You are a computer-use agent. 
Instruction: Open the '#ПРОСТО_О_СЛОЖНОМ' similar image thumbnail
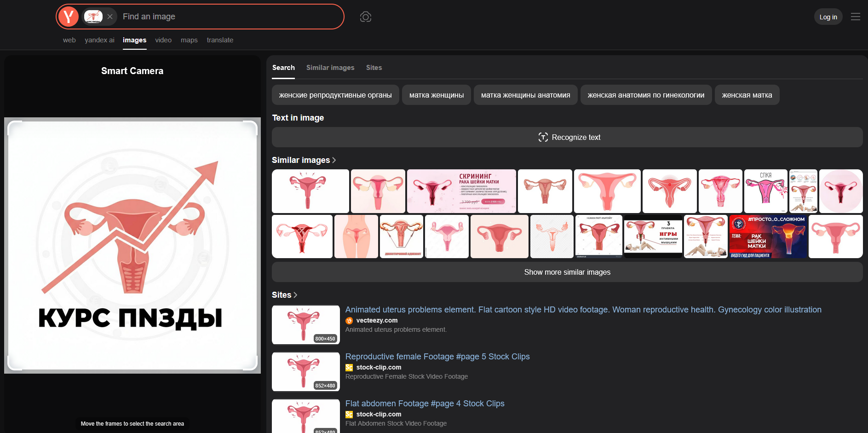click(x=768, y=237)
